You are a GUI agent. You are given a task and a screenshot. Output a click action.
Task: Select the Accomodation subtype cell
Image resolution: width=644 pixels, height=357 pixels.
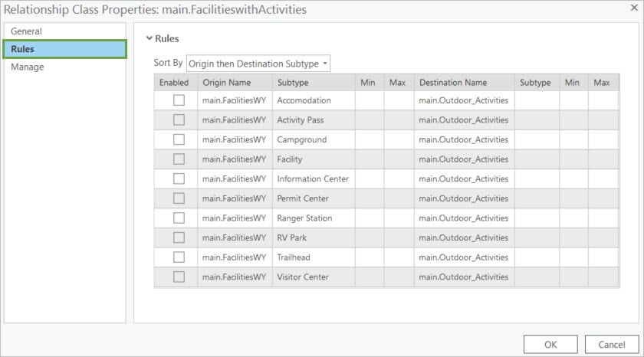(x=314, y=100)
